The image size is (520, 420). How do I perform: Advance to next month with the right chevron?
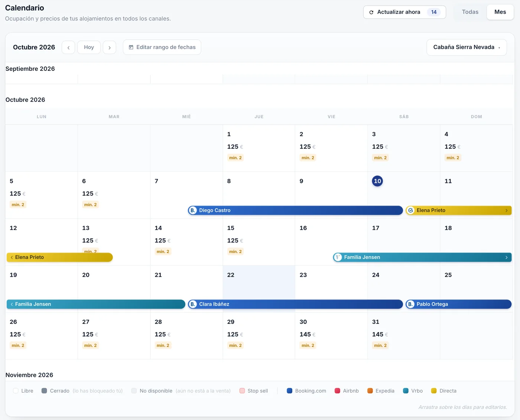pos(110,47)
